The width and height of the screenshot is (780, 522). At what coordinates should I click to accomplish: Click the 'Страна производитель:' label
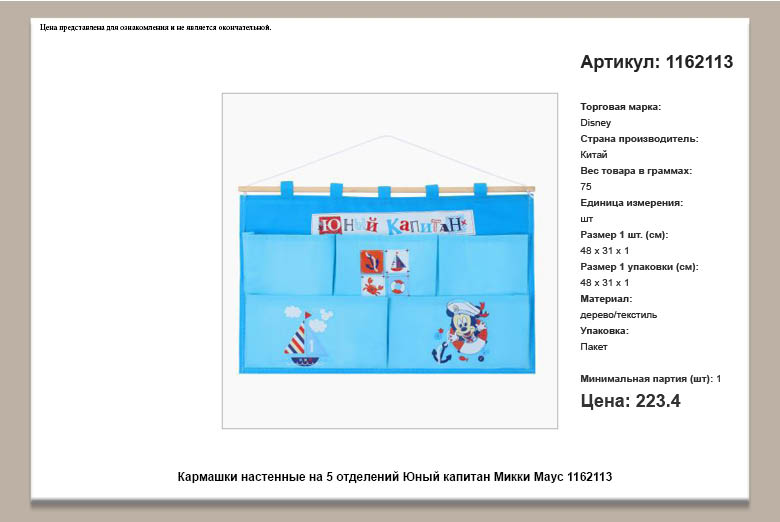pyautogui.click(x=639, y=139)
